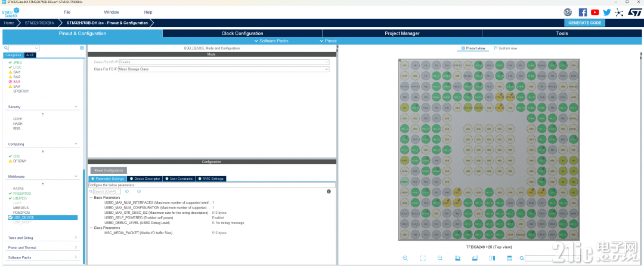
Task: Go to next parameter search result
Action: [139, 192]
